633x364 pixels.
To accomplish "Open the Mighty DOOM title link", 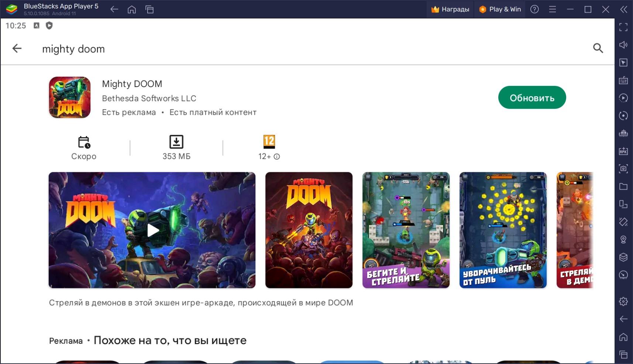I will pyautogui.click(x=132, y=84).
